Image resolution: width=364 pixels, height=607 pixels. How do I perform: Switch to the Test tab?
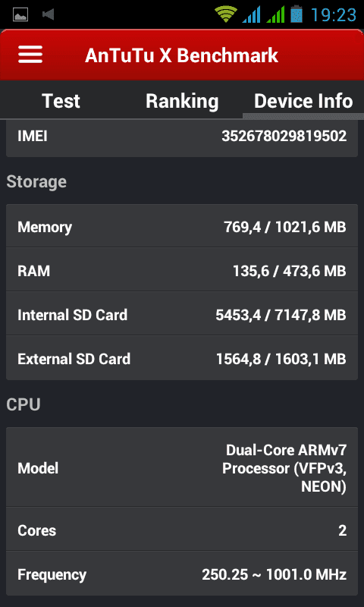[61, 101]
